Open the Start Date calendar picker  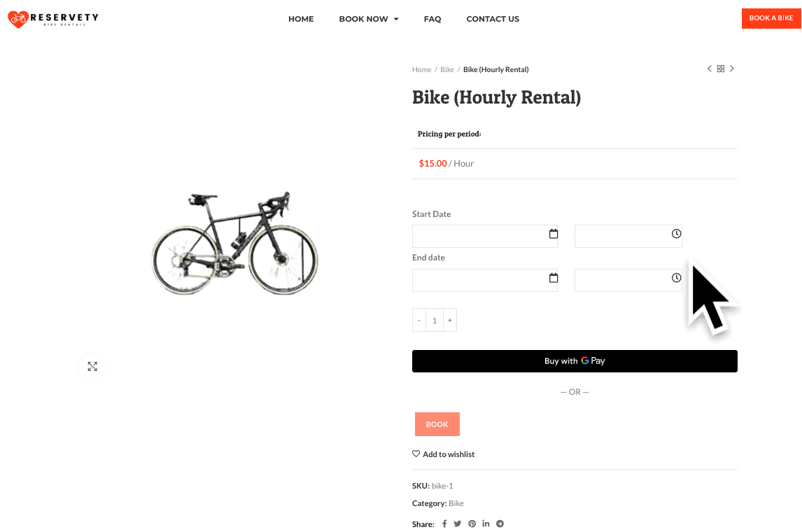[553, 234]
